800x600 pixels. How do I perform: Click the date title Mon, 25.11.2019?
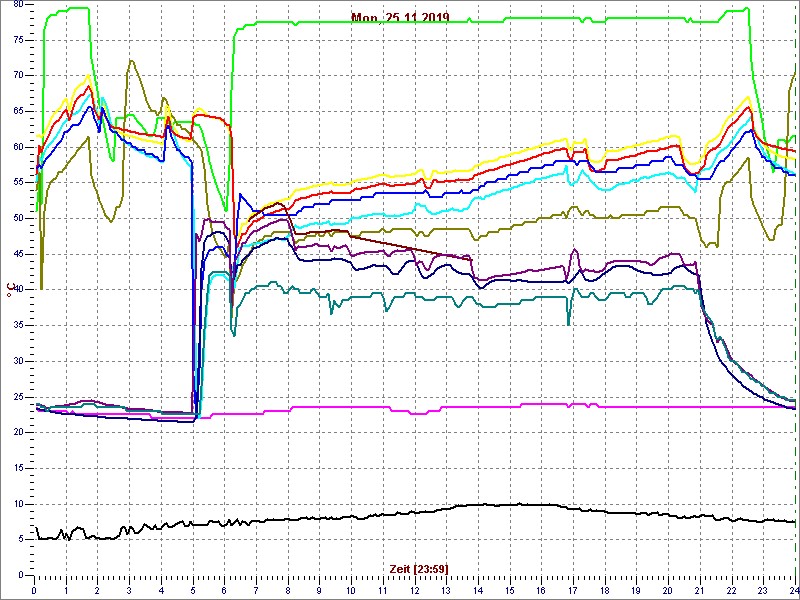click(400, 18)
